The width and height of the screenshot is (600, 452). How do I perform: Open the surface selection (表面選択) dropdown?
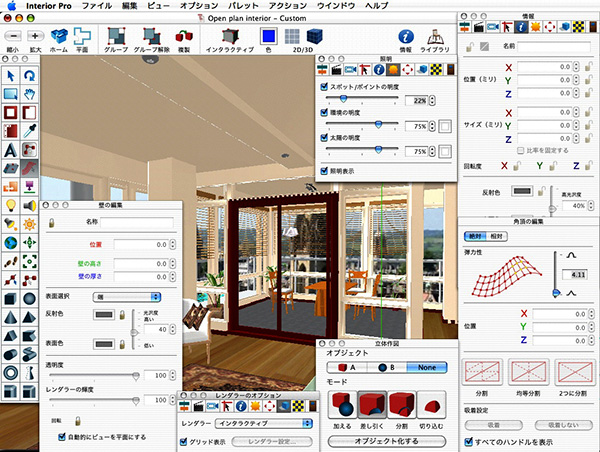[x=126, y=296]
